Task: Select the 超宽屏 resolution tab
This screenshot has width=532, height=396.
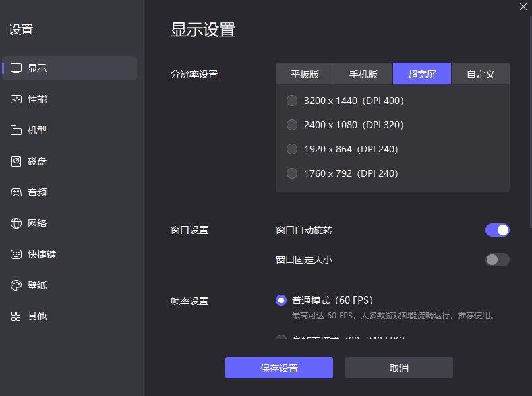Action: (x=422, y=74)
